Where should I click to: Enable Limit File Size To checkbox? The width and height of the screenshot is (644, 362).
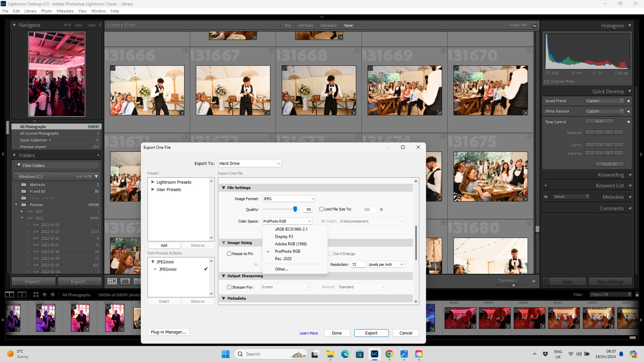321,209
